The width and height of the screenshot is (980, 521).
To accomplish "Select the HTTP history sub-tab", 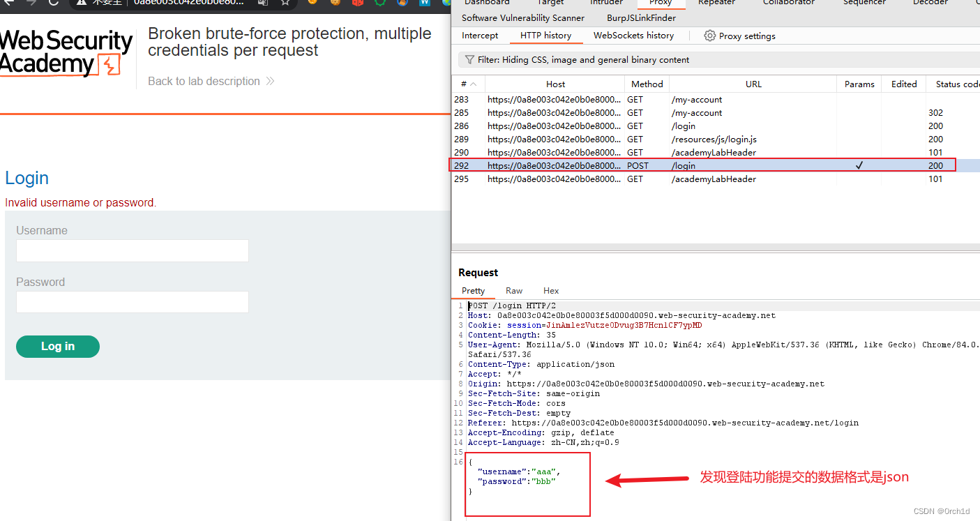I will tap(545, 36).
